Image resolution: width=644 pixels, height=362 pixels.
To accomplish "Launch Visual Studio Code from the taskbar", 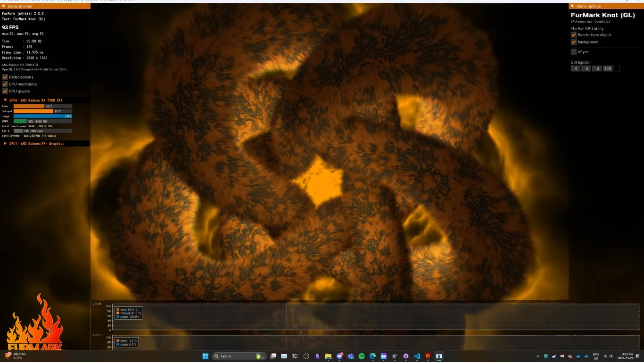I will pos(417,356).
